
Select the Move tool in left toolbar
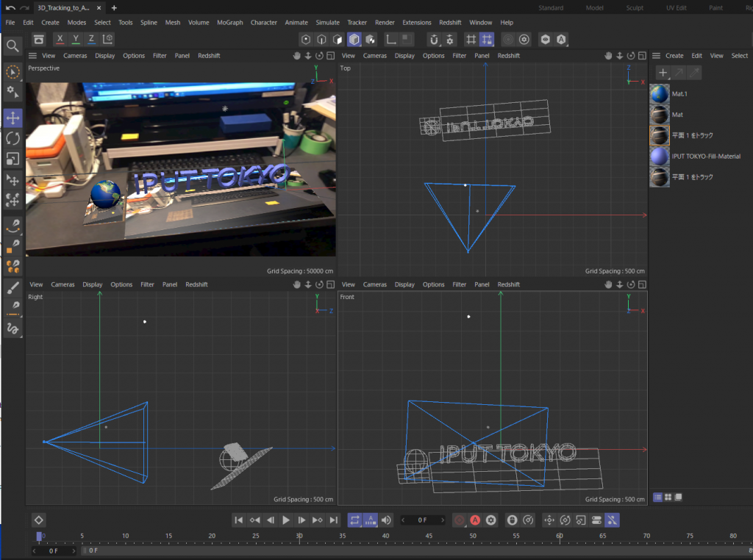click(13, 118)
